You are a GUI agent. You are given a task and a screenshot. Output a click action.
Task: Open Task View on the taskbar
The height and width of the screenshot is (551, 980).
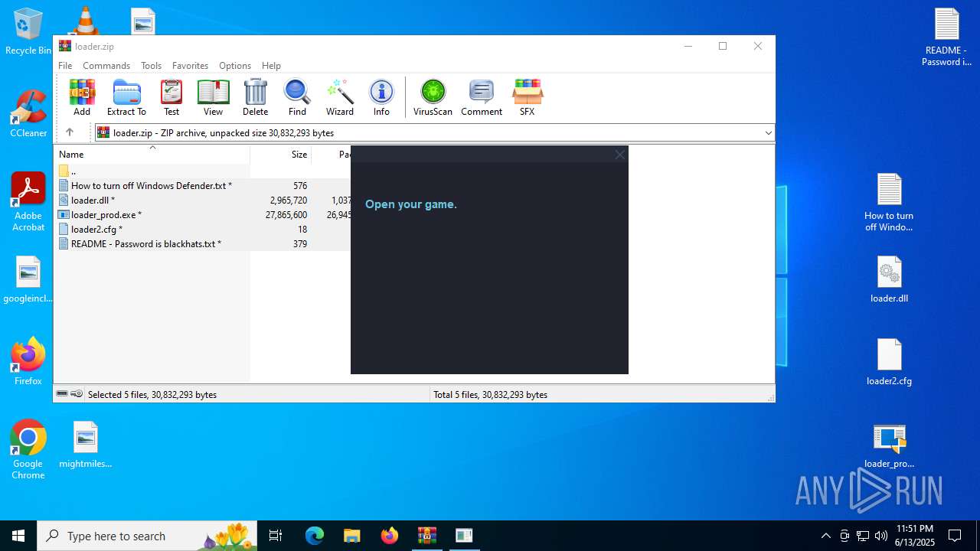point(276,536)
